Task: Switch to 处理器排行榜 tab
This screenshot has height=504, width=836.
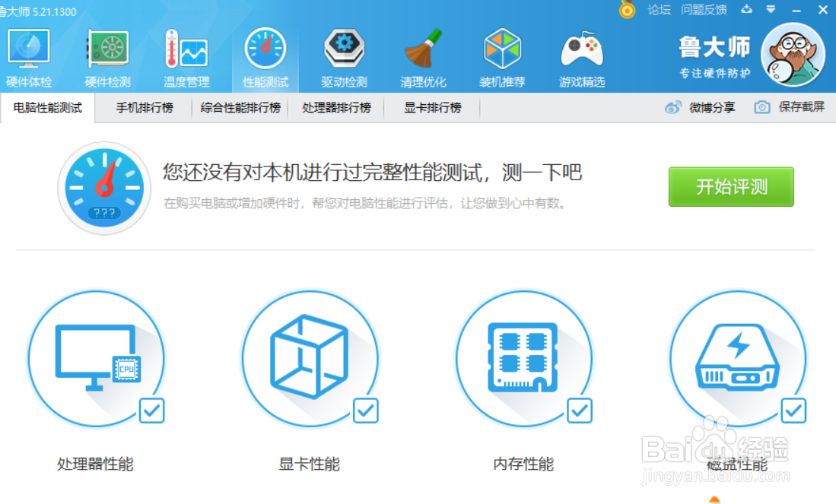Action: click(336, 108)
